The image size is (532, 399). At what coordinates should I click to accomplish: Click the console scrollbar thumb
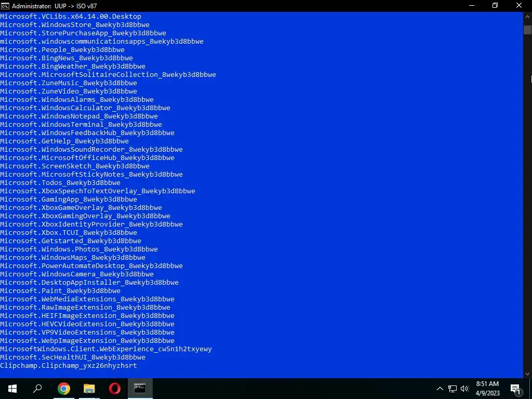527,30
